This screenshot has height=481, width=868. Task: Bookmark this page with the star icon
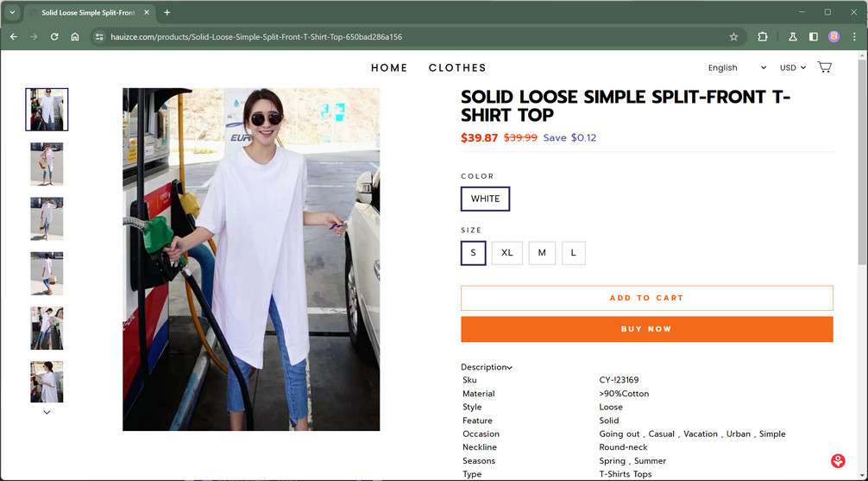(x=733, y=37)
